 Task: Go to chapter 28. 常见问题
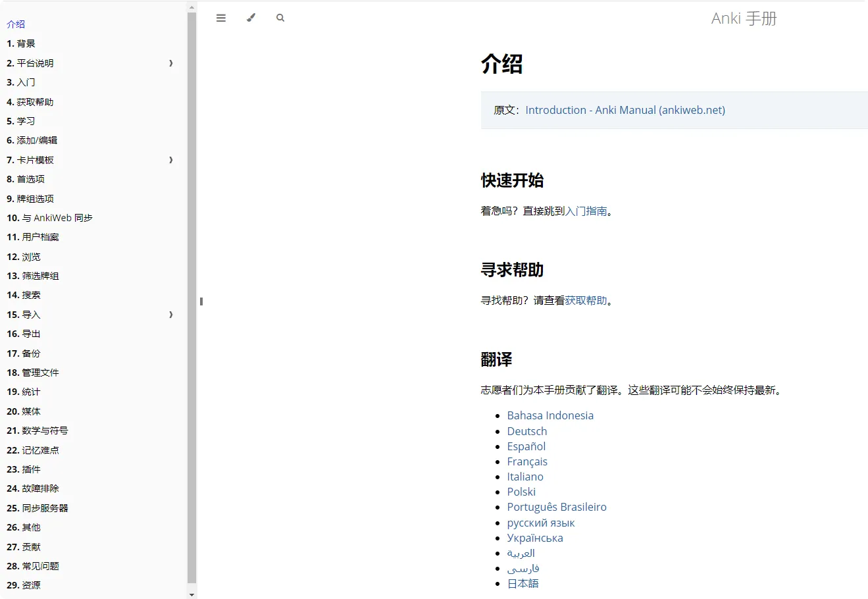click(x=33, y=566)
